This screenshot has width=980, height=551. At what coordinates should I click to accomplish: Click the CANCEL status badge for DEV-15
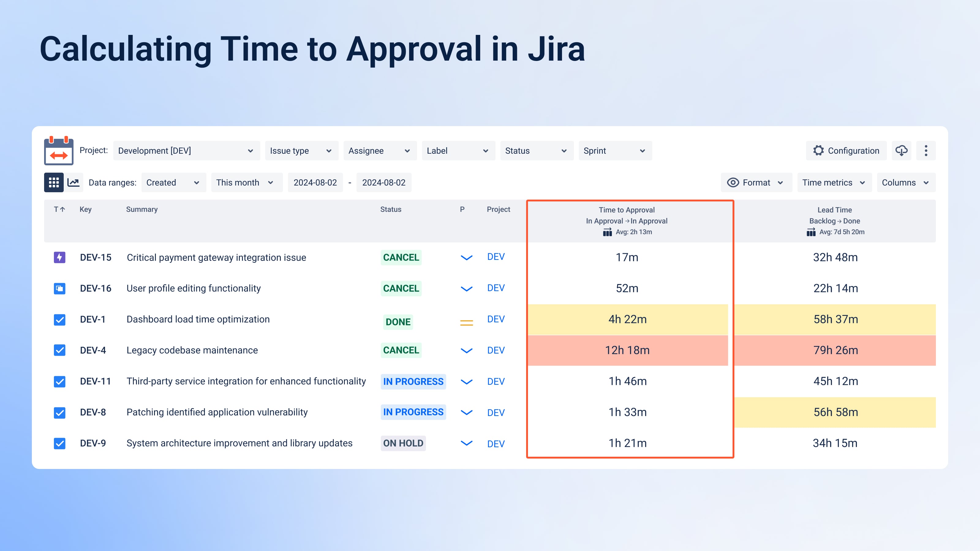point(401,257)
